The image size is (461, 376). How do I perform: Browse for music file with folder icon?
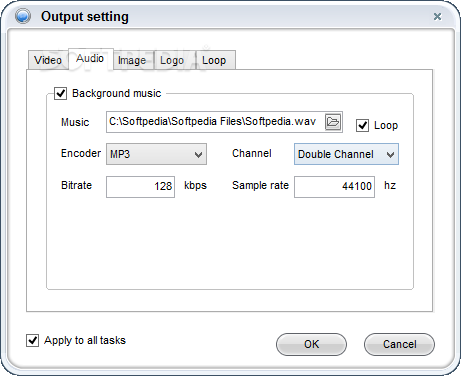(x=333, y=122)
